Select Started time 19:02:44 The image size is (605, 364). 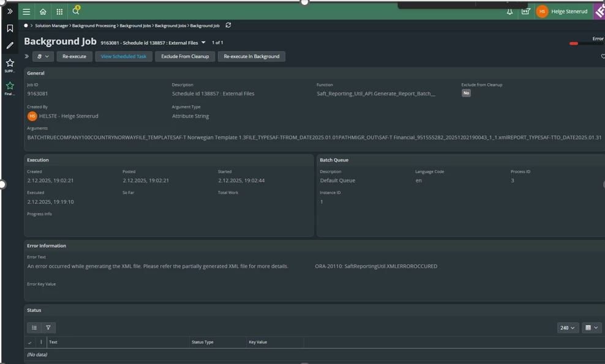[241, 180]
